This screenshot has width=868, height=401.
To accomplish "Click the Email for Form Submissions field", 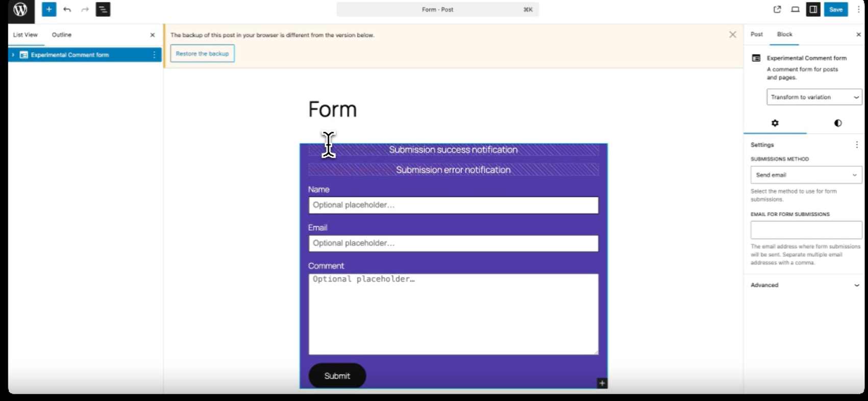I will [806, 230].
